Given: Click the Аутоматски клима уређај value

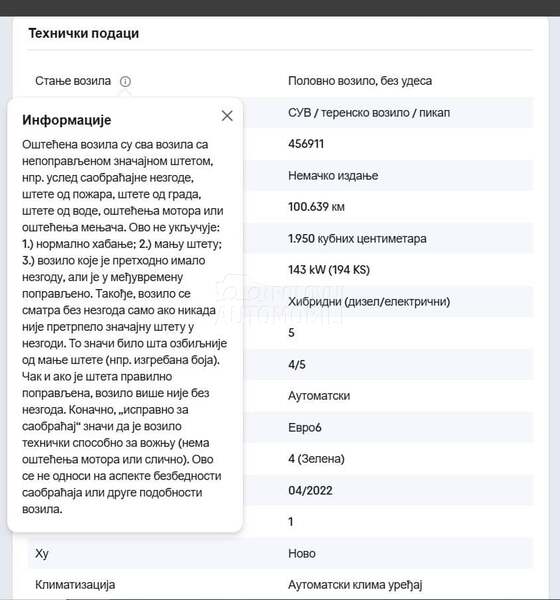Looking at the screenshot, I should tap(355, 585).
